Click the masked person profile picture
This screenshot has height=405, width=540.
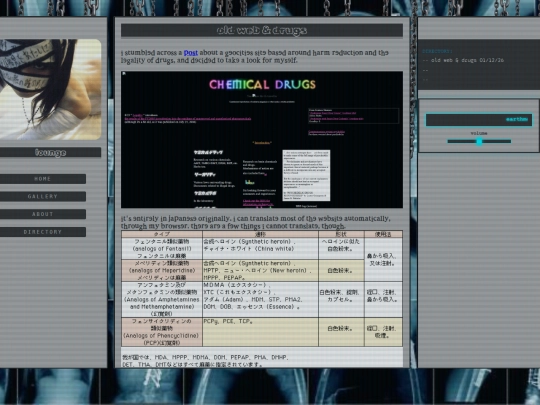(50, 90)
